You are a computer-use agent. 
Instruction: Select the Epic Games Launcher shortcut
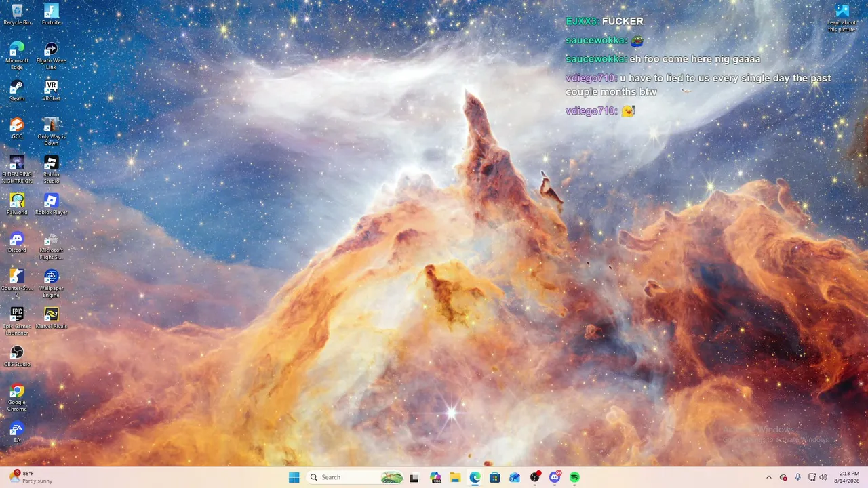coord(17,321)
